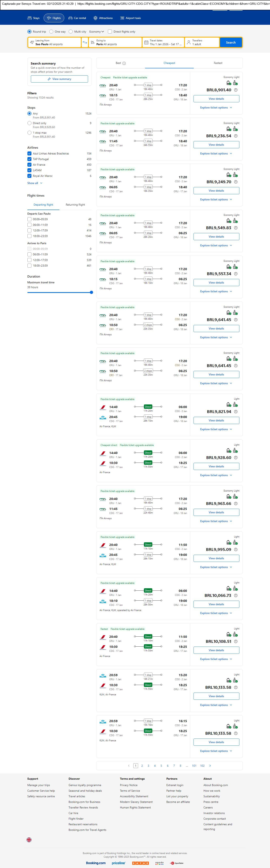This screenshot has width=270, height=868.
Task: Click the price info icon beside BRL9,928.60
Action: (236, 458)
